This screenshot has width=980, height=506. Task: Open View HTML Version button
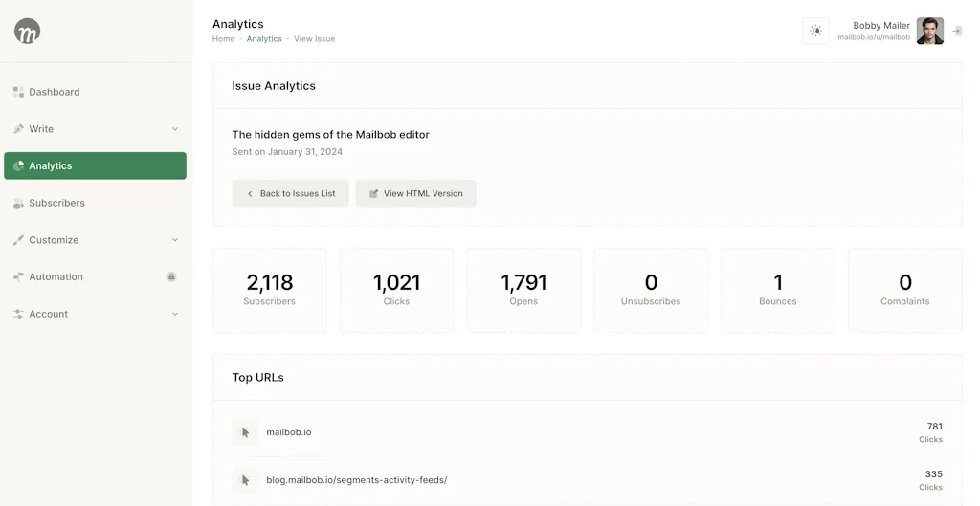click(415, 193)
